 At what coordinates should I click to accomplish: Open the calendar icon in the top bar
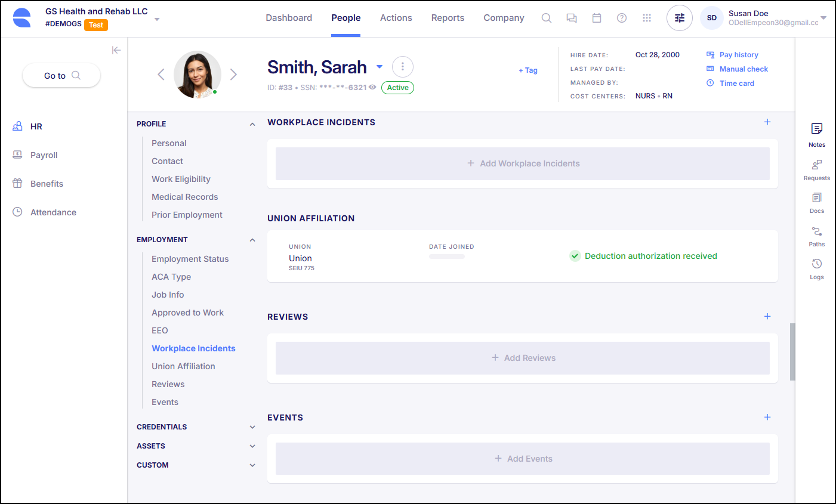(x=597, y=18)
